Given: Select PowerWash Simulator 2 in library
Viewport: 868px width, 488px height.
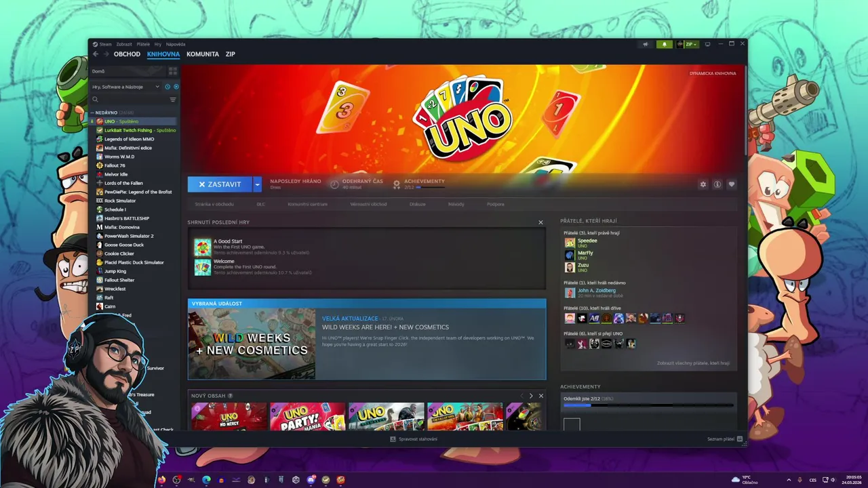Looking at the screenshot, I should pyautogui.click(x=129, y=236).
